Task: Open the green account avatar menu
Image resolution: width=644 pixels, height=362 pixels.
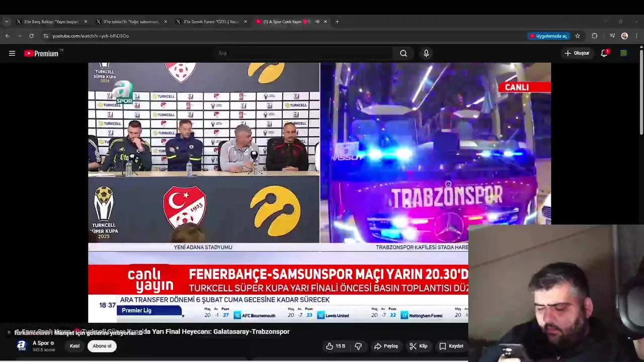Action: pyautogui.click(x=623, y=53)
